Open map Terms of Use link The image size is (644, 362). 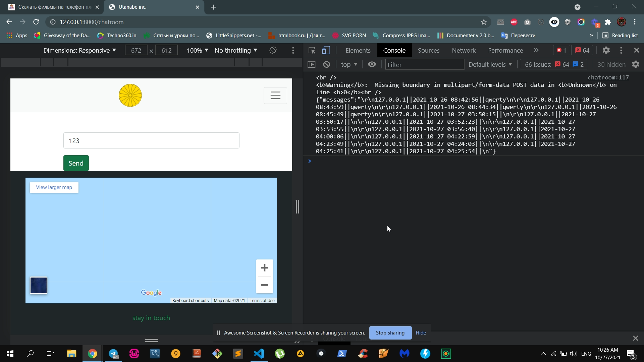(x=262, y=301)
